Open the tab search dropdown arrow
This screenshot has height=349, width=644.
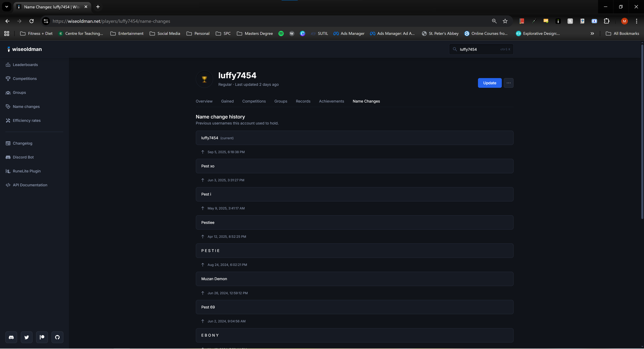point(7,7)
